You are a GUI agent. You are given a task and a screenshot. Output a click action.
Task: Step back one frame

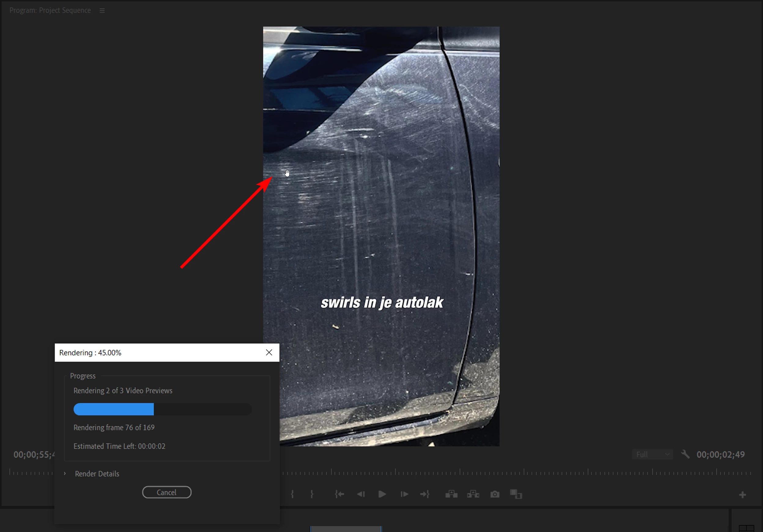(361, 494)
